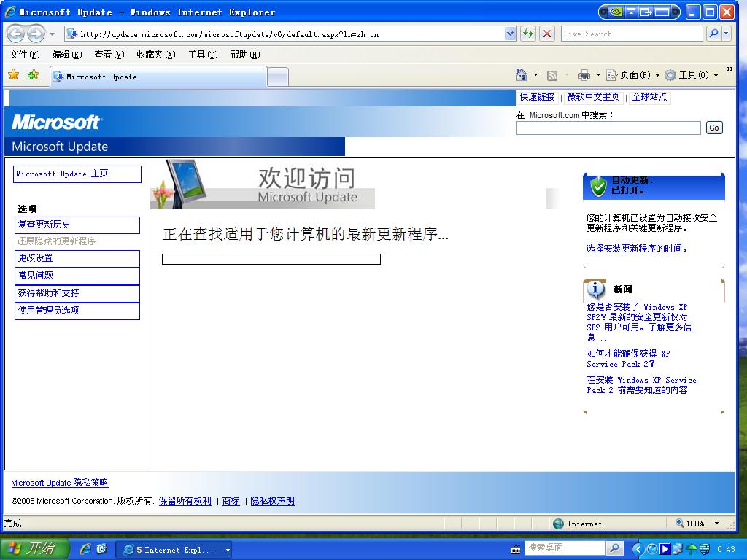The height and width of the screenshot is (560, 747).
Task: Open 使用管理员选项 sidebar option
Action: point(77,311)
